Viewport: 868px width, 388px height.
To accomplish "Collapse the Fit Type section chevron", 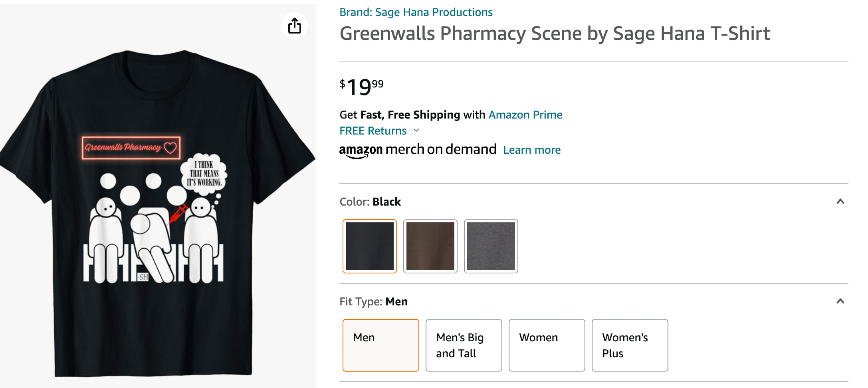I will coord(840,301).
